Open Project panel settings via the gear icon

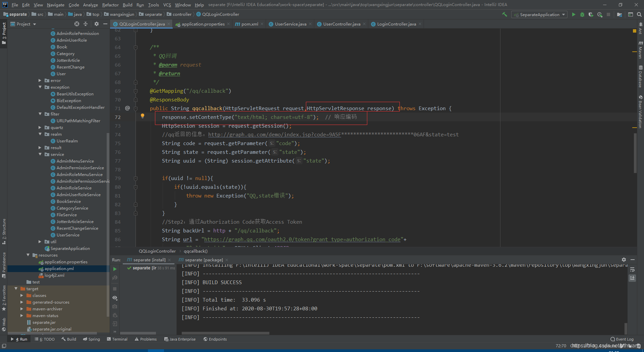coord(97,24)
